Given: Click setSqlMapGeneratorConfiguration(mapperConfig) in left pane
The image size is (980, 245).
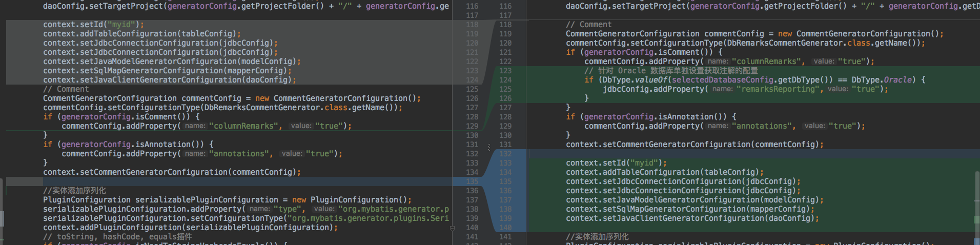Looking at the screenshot, I should tap(167, 71).
